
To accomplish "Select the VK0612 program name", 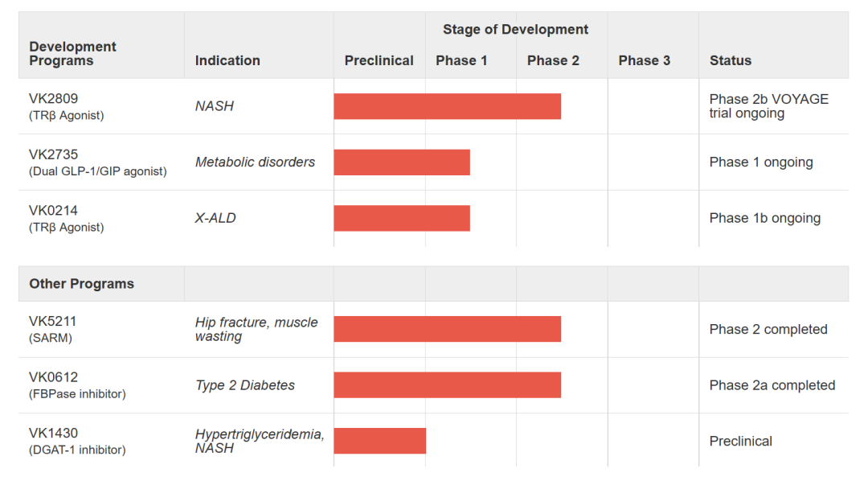I will 53,377.
